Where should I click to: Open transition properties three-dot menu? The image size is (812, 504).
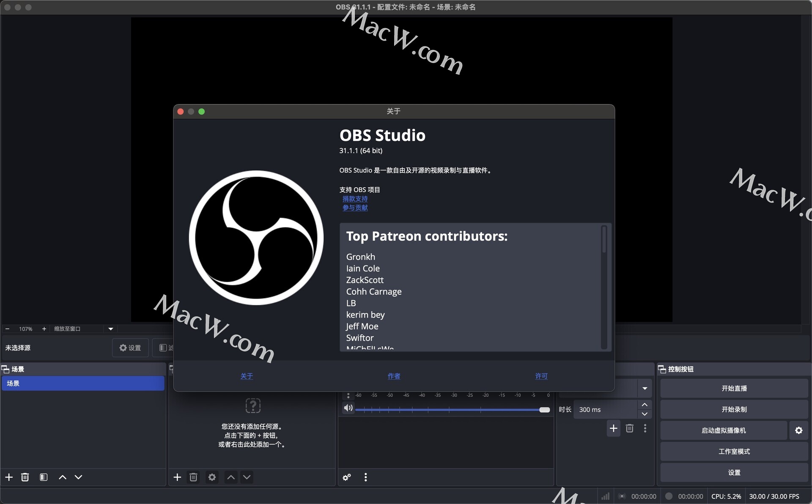click(x=645, y=428)
